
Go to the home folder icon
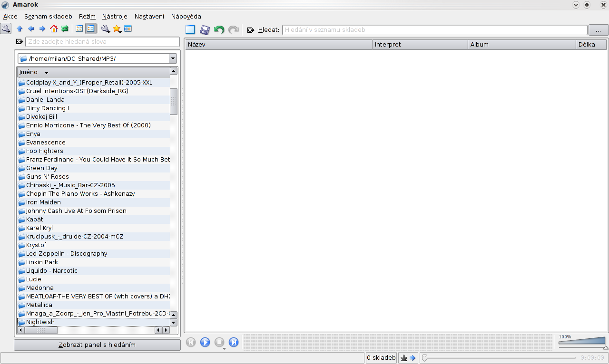[x=53, y=29]
